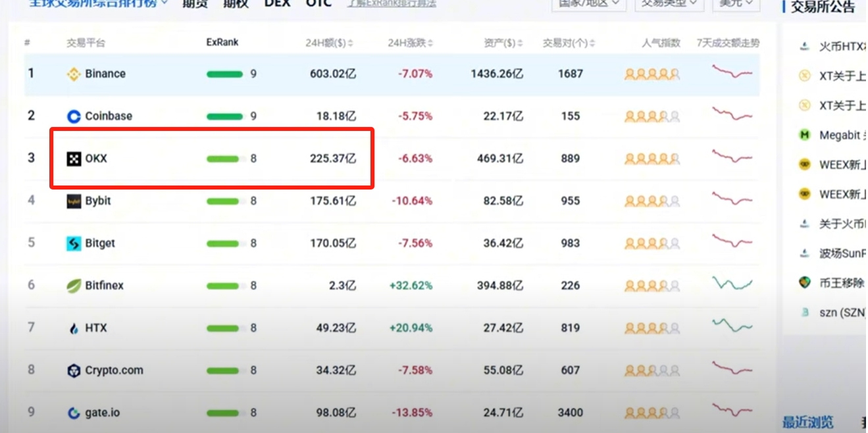Click the 波场Sun announcement icon
The height and width of the screenshot is (433, 868).
coord(804,253)
